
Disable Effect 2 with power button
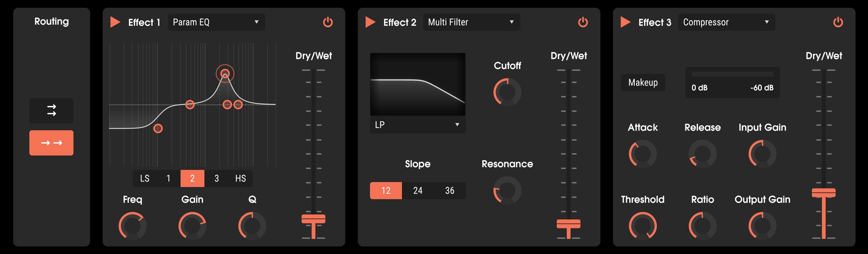583,22
